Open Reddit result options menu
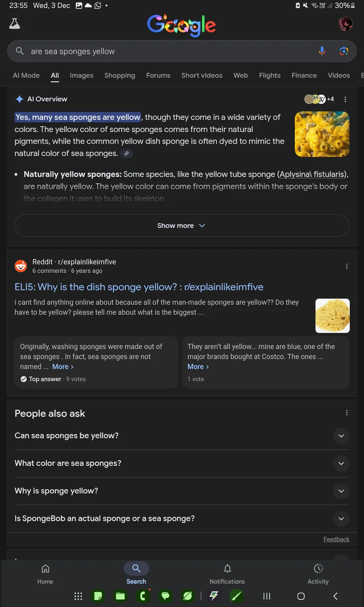This screenshot has width=364, height=607. (x=347, y=266)
